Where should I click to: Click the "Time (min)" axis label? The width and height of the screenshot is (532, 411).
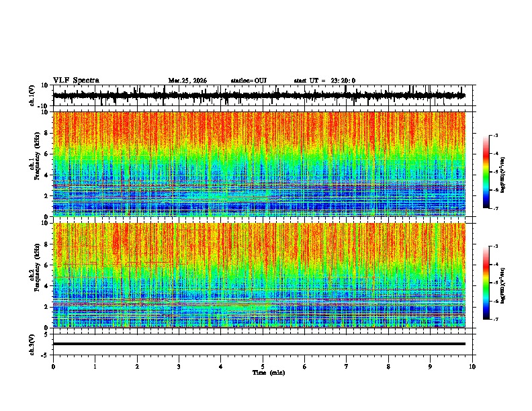[269, 373]
